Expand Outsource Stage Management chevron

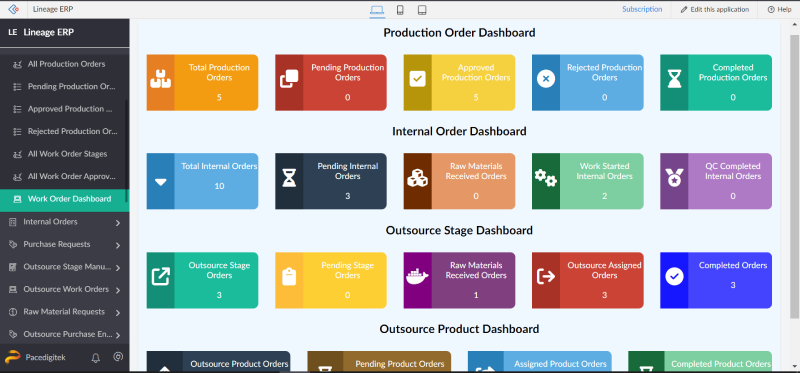click(x=118, y=267)
